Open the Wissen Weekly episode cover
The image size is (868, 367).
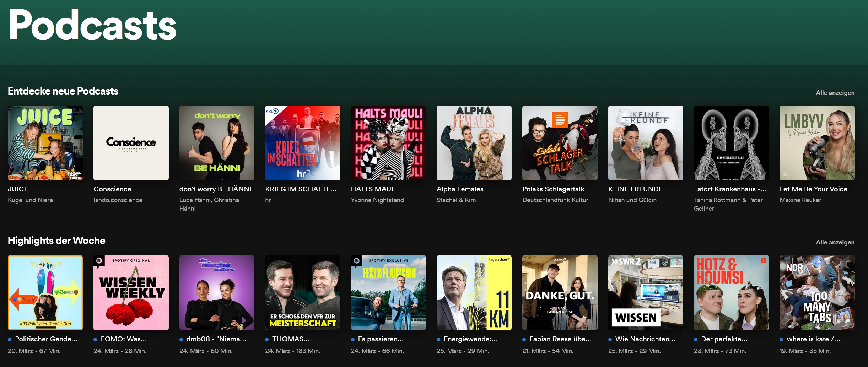(x=131, y=293)
